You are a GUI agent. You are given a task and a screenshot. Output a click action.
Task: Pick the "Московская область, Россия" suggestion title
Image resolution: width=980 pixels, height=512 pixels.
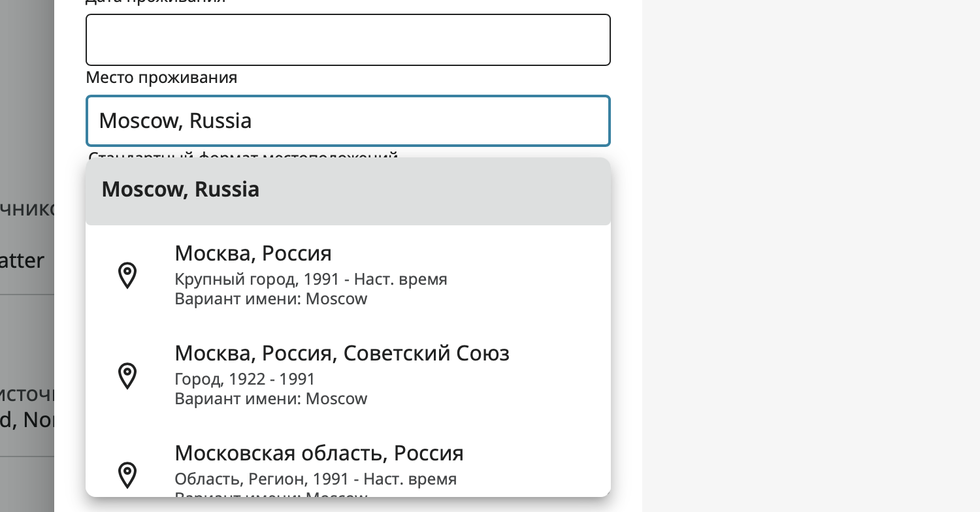[319, 453]
